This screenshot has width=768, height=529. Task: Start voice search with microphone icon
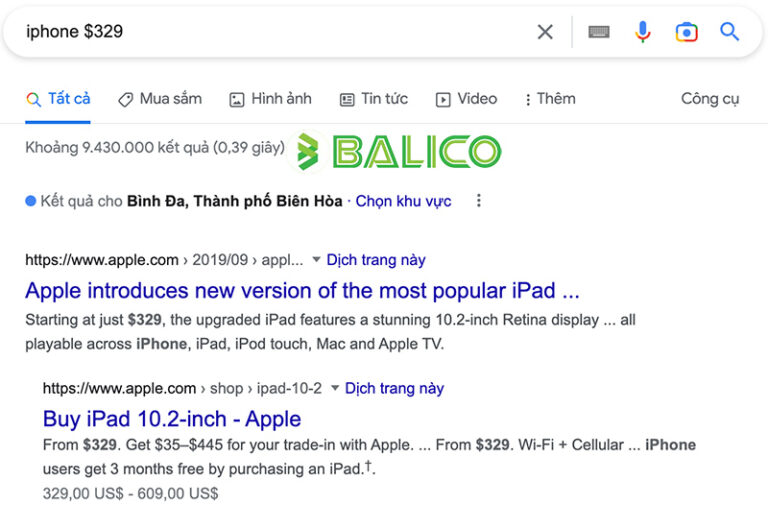pyautogui.click(x=643, y=32)
